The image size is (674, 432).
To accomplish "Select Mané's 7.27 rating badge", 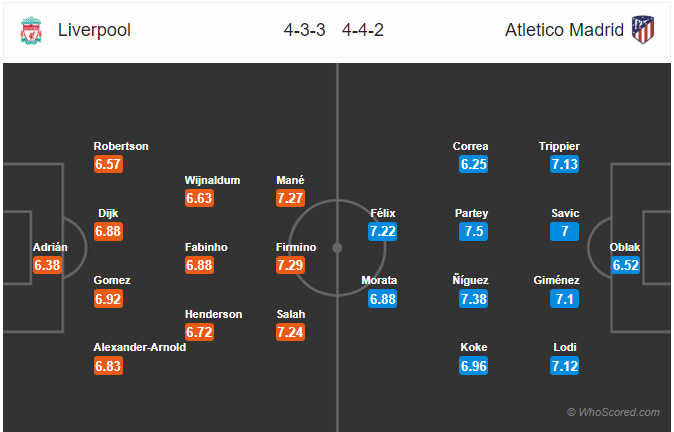I will click(291, 198).
